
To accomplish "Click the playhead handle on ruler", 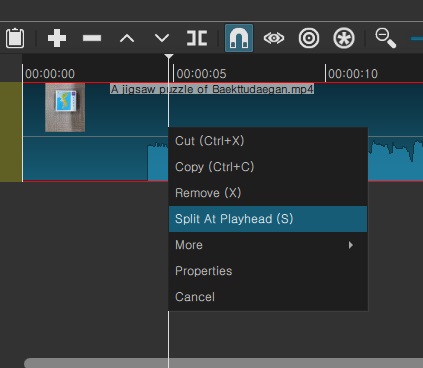I will click(169, 57).
